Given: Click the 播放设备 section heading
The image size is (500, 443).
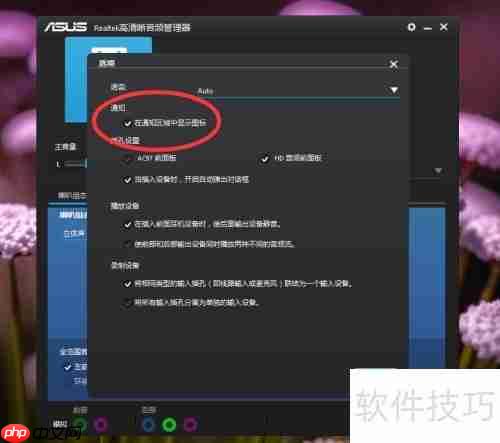Looking at the screenshot, I should [125, 206].
